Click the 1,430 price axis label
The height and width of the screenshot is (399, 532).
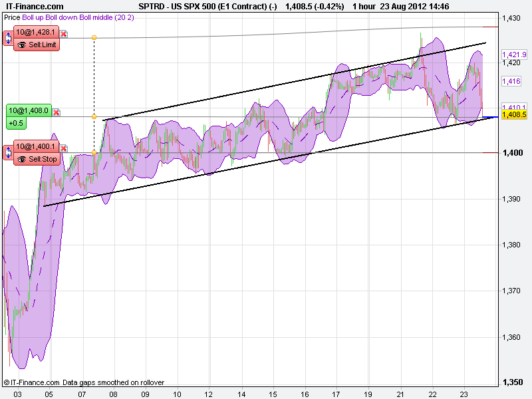click(x=511, y=18)
